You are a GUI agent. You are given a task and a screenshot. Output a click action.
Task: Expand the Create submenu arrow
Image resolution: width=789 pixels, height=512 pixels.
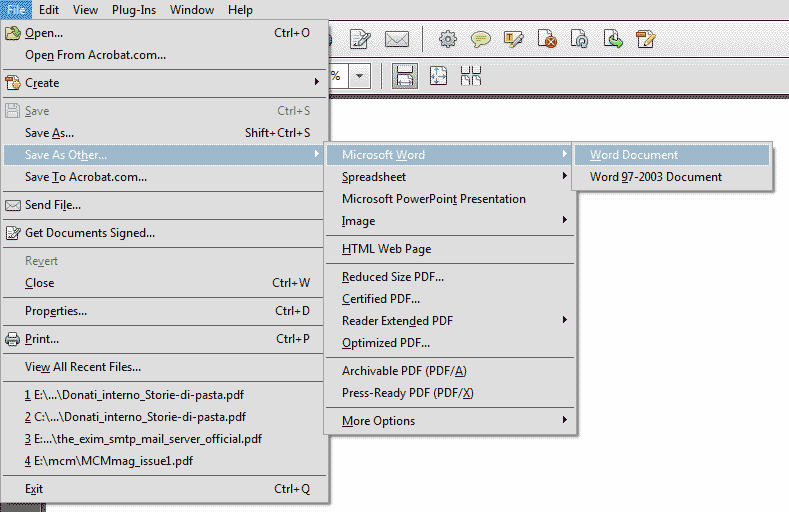click(317, 81)
